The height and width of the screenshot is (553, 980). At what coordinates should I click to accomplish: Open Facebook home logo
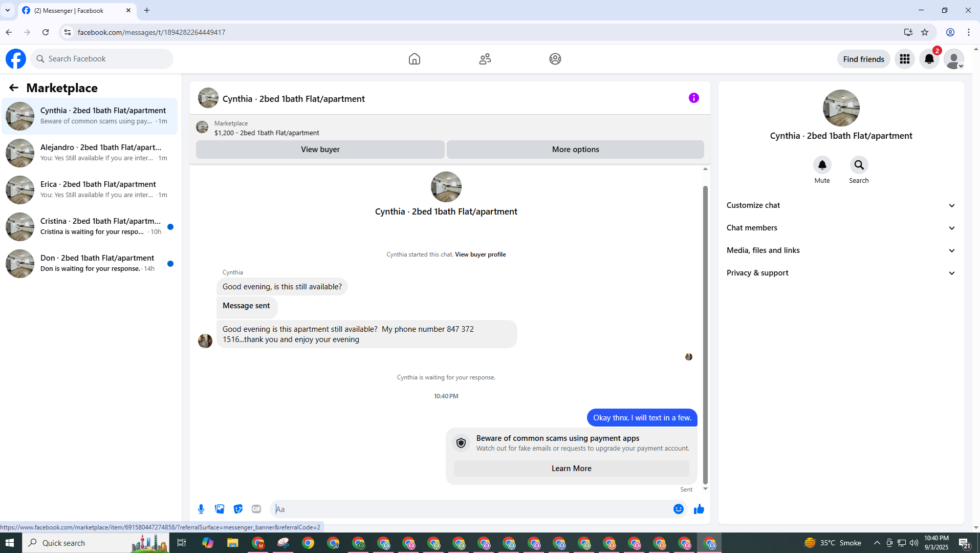16,59
